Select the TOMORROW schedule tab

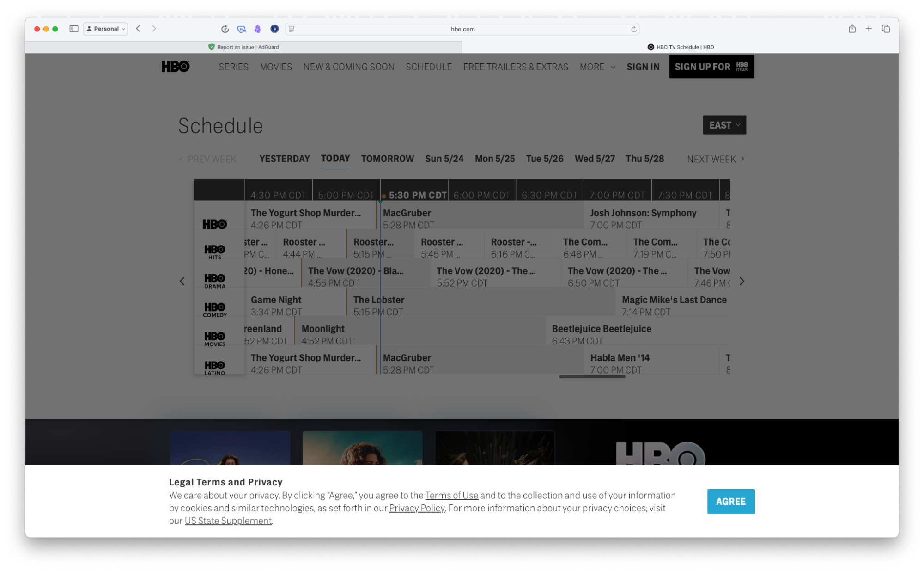[387, 159]
